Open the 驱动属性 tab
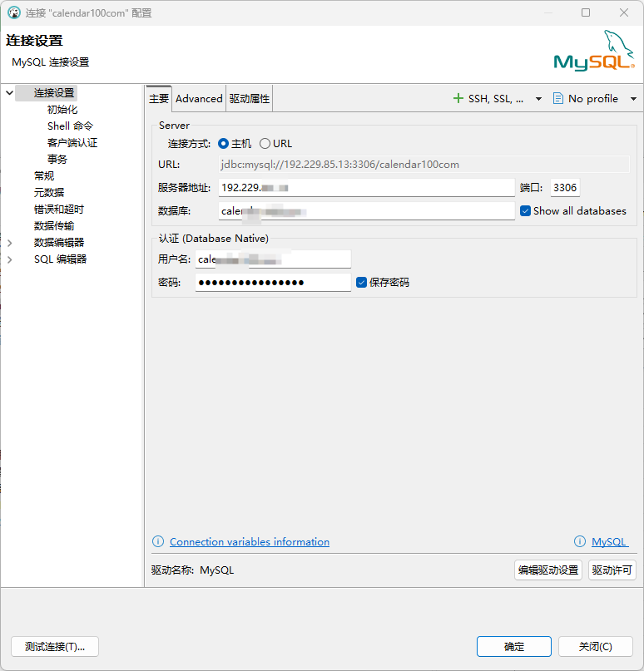 (x=250, y=98)
